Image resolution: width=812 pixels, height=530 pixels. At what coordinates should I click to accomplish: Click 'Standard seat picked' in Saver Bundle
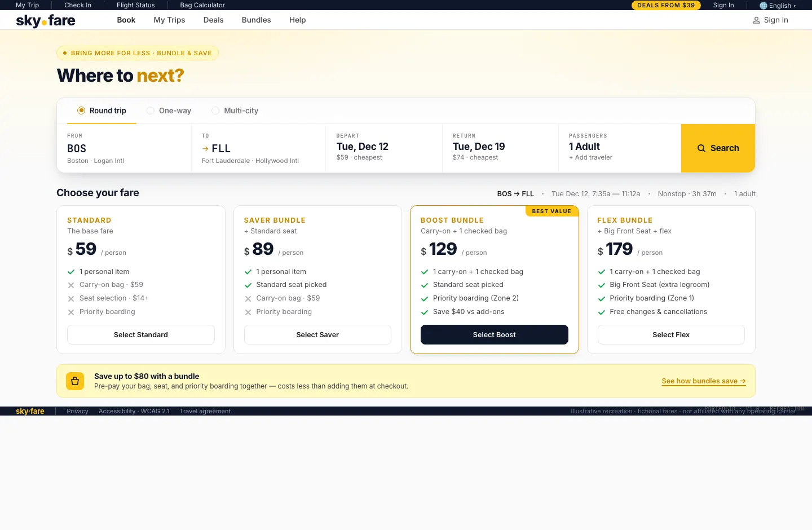pyautogui.click(x=292, y=285)
